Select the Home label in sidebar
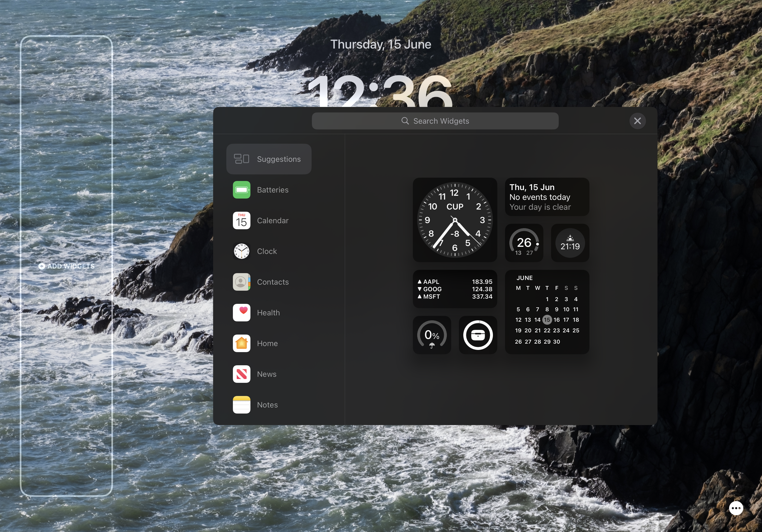Viewport: 762px width, 532px height. click(267, 344)
